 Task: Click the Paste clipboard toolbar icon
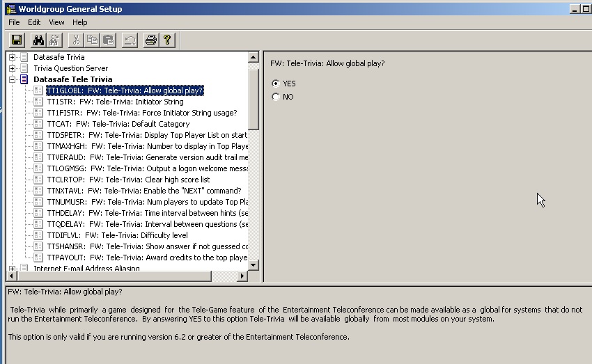(x=108, y=40)
